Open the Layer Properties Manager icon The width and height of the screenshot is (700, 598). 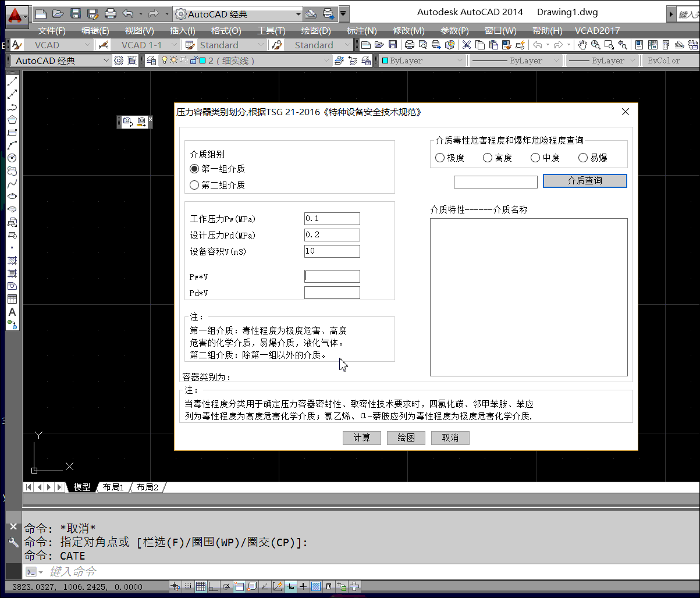(151, 60)
